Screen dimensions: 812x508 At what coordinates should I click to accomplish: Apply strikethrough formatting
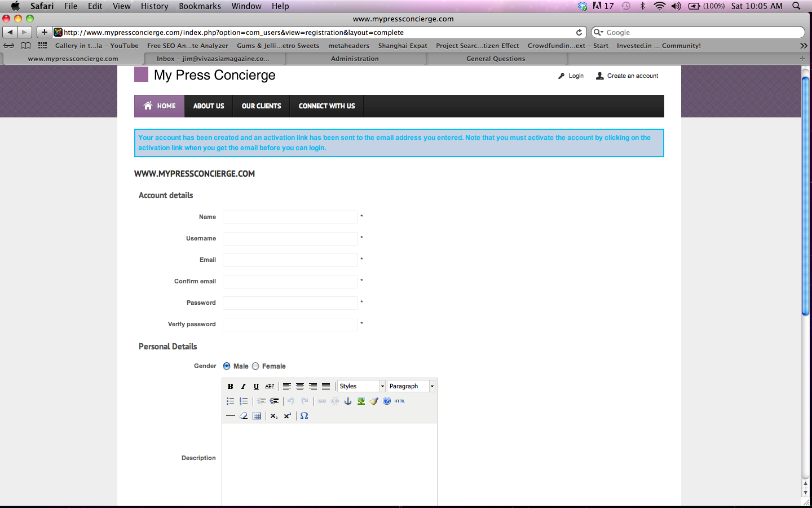270,386
